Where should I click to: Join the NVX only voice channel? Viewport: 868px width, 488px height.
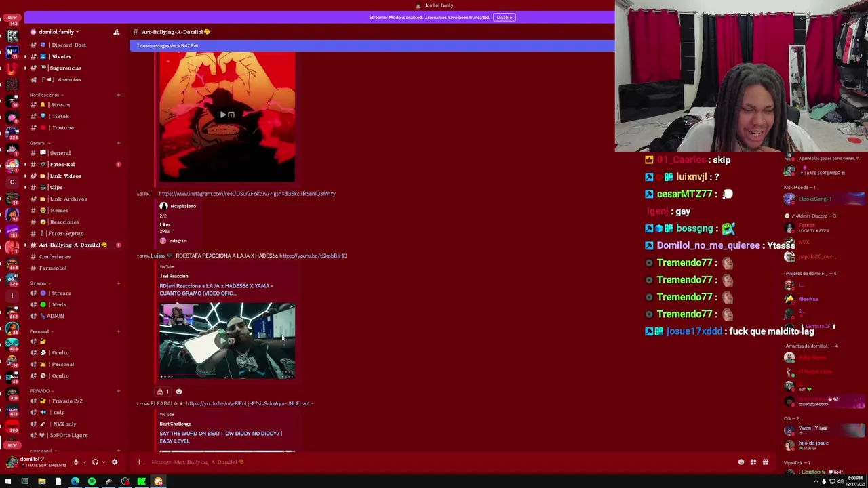(64, 424)
